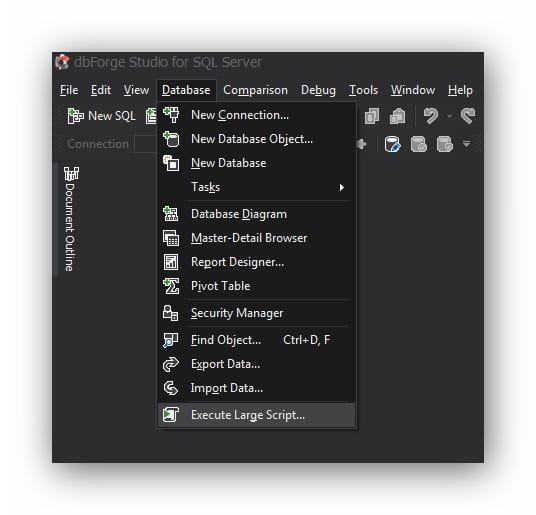Click the paste clipboard toolbar icon
536x515 pixels.
398,116
